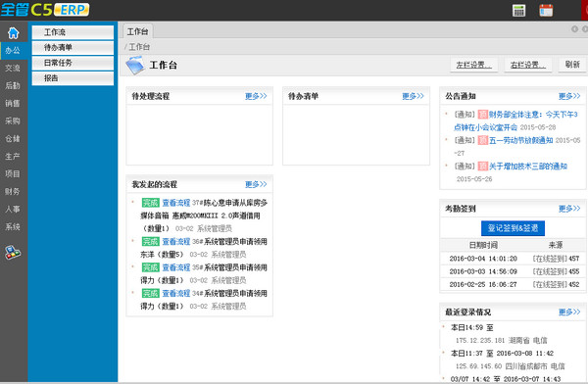Click the 工作台 breadcrumb text
The image size is (588, 384).
(139, 47)
